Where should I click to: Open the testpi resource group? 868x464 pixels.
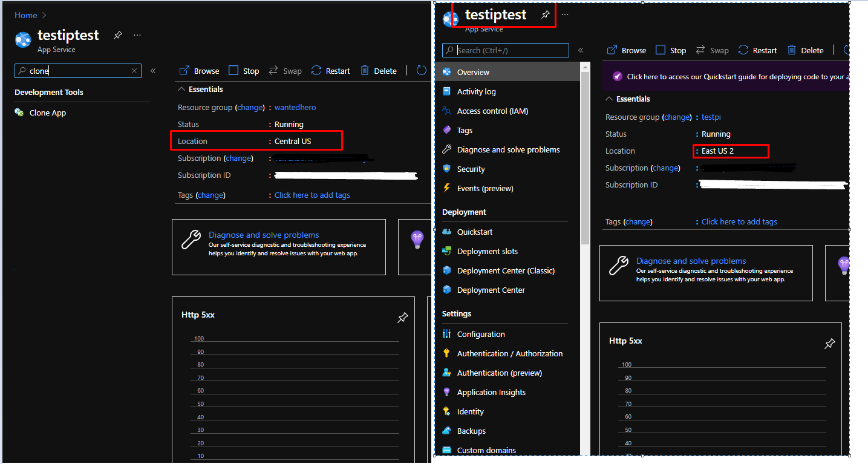(711, 117)
